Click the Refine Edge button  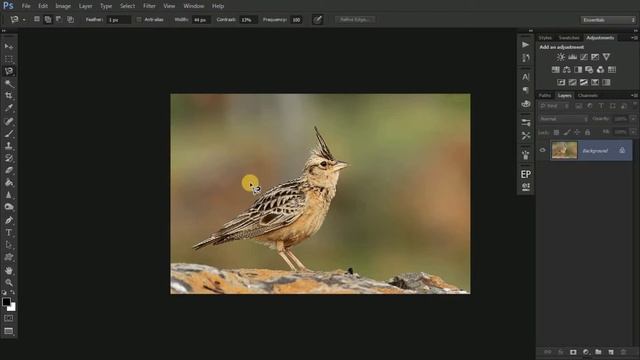coord(355,20)
